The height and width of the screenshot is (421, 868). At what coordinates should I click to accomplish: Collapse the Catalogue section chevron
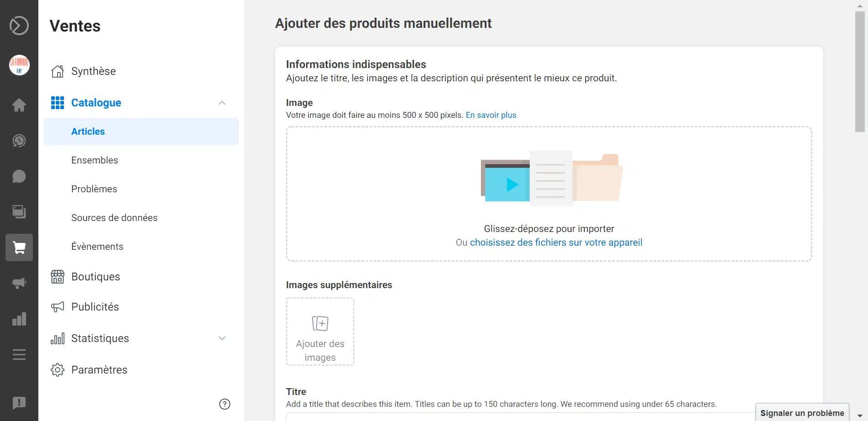pyautogui.click(x=222, y=103)
